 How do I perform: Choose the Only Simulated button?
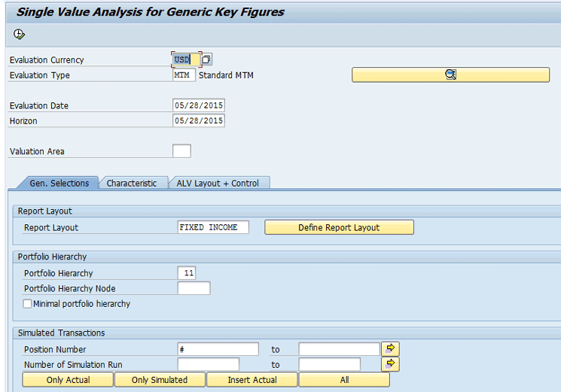pyautogui.click(x=160, y=380)
